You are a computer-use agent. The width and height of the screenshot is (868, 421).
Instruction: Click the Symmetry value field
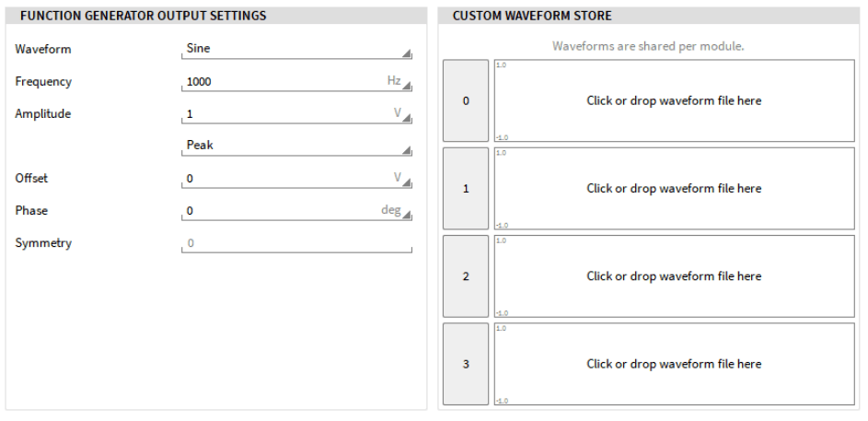(296, 244)
